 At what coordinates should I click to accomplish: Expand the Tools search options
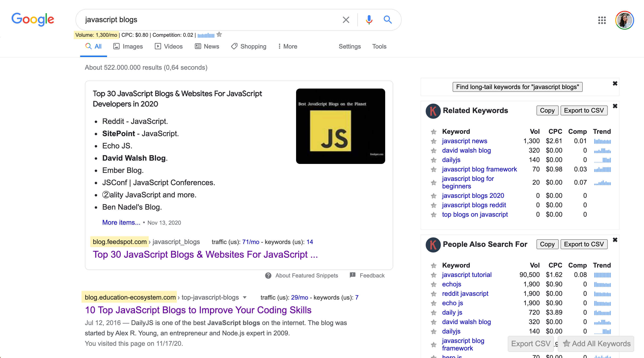[379, 46]
